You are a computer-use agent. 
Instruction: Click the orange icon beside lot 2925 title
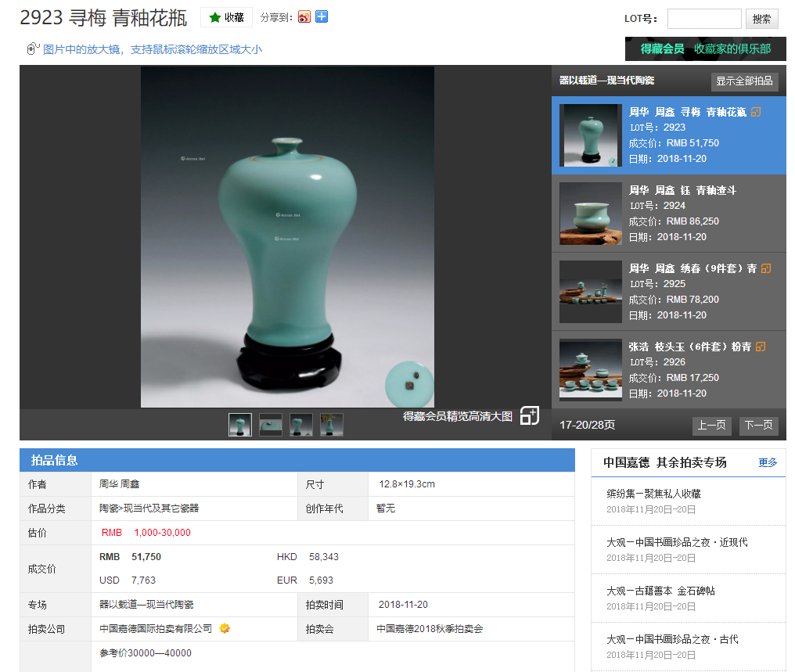[766, 268]
